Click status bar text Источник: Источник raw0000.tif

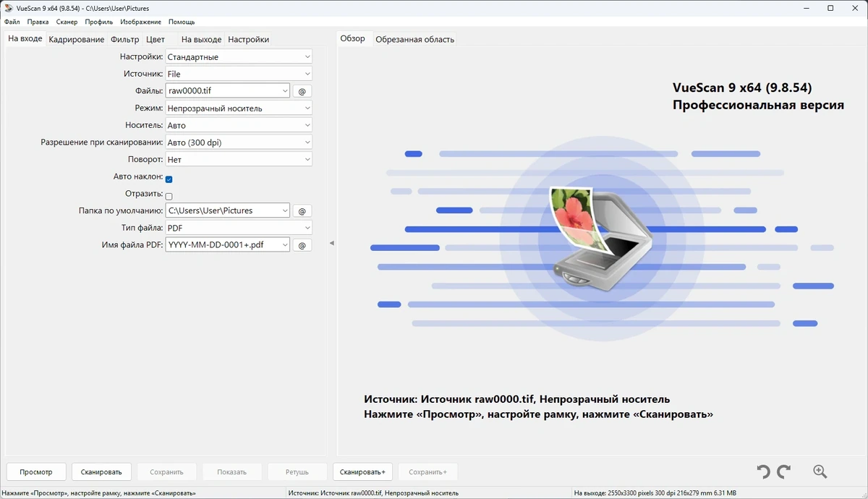tap(373, 493)
